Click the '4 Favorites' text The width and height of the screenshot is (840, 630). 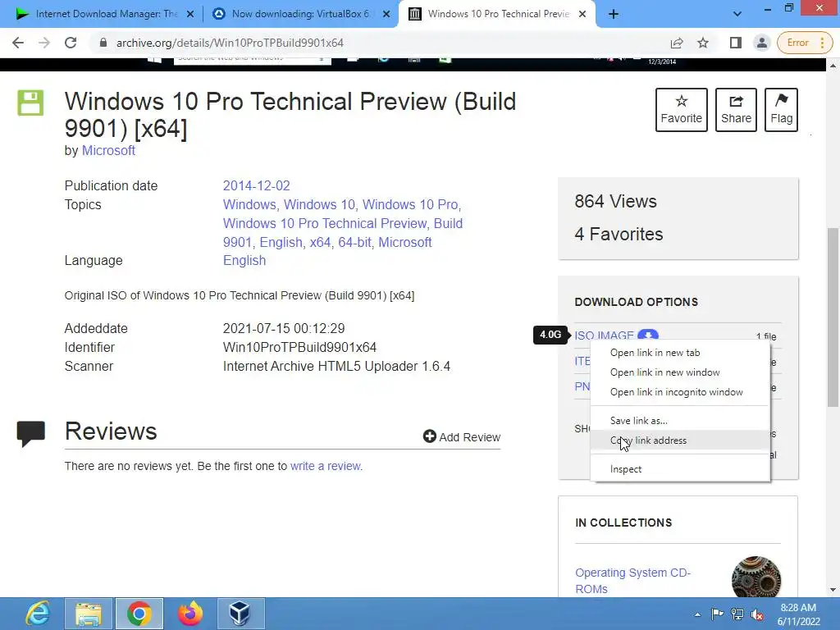click(619, 234)
